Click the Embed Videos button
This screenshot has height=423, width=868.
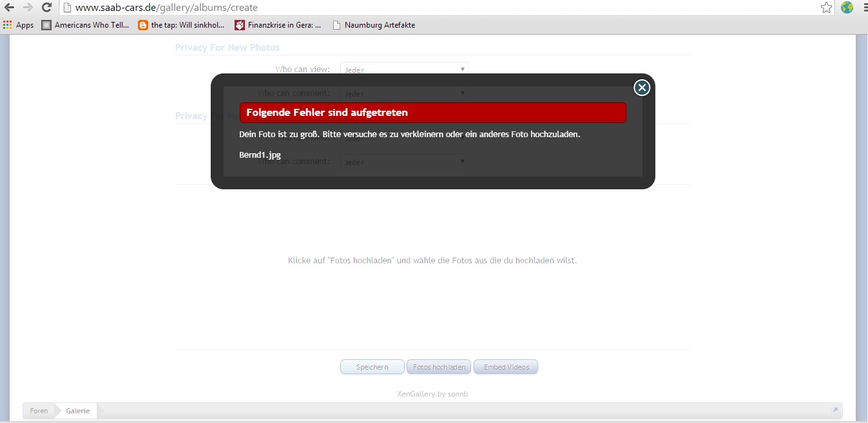pos(506,367)
